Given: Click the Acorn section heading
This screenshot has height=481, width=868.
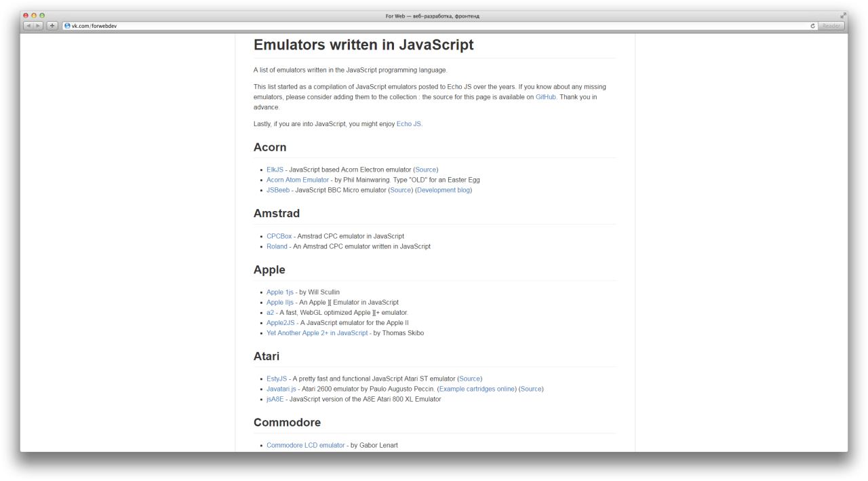Looking at the screenshot, I should 270,147.
